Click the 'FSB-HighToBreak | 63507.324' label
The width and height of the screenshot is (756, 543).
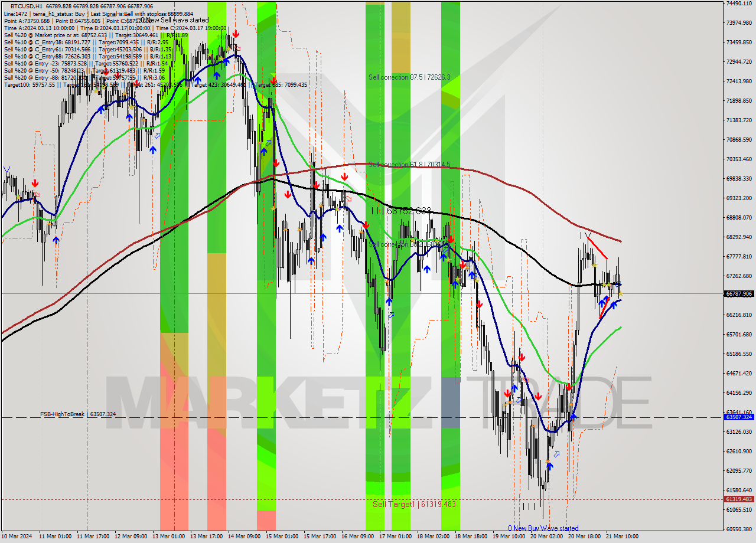[78, 414]
